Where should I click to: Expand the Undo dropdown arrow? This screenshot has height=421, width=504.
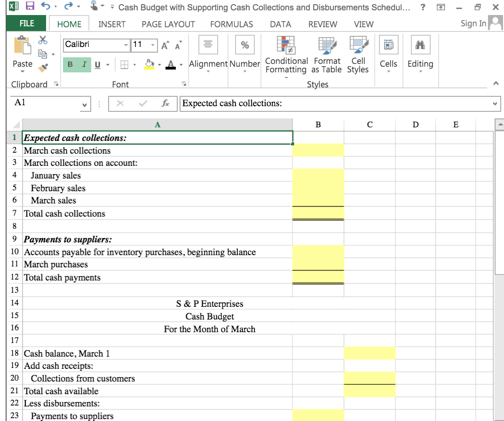pyautogui.click(x=55, y=7)
